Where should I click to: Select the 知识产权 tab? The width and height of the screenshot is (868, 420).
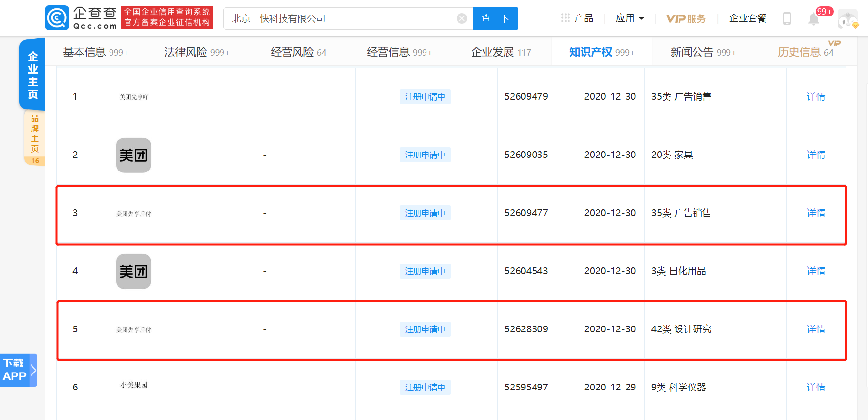[602, 52]
